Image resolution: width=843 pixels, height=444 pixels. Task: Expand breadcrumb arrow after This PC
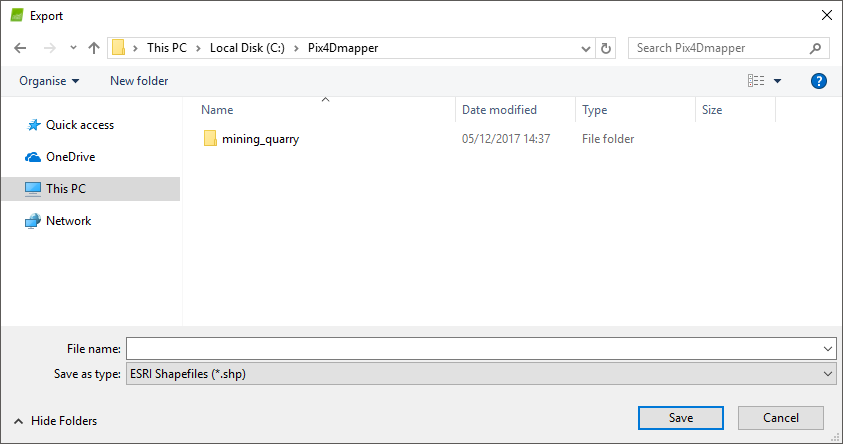pos(198,48)
